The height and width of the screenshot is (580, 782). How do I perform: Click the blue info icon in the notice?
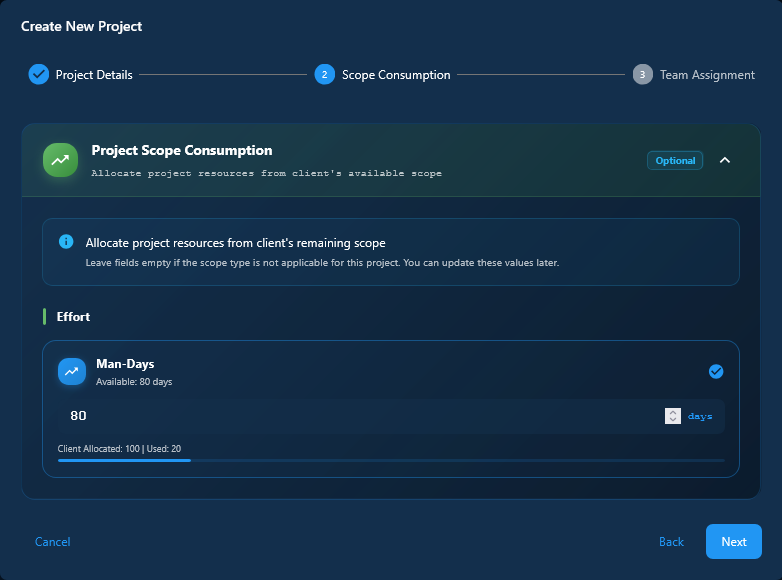click(x=66, y=242)
